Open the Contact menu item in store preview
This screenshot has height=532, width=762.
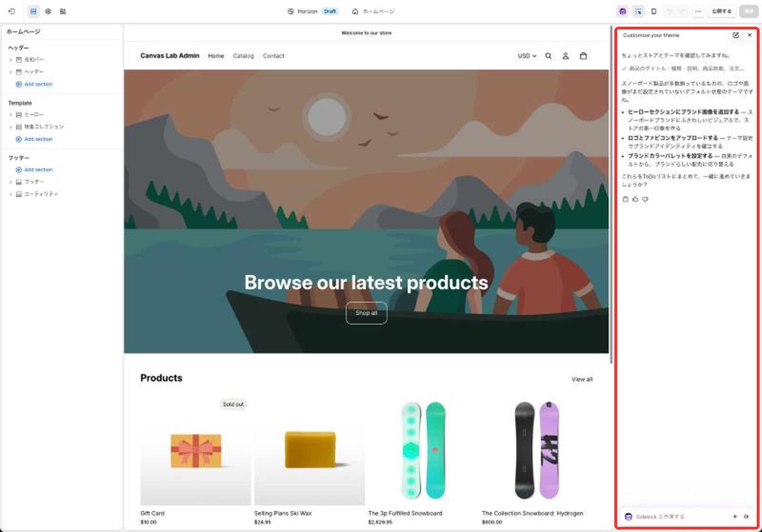(x=273, y=56)
